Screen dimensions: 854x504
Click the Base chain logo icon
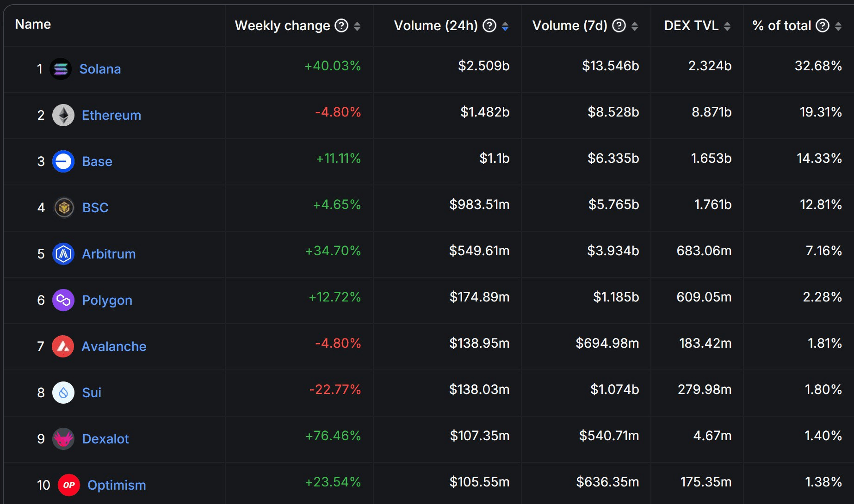click(63, 161)
